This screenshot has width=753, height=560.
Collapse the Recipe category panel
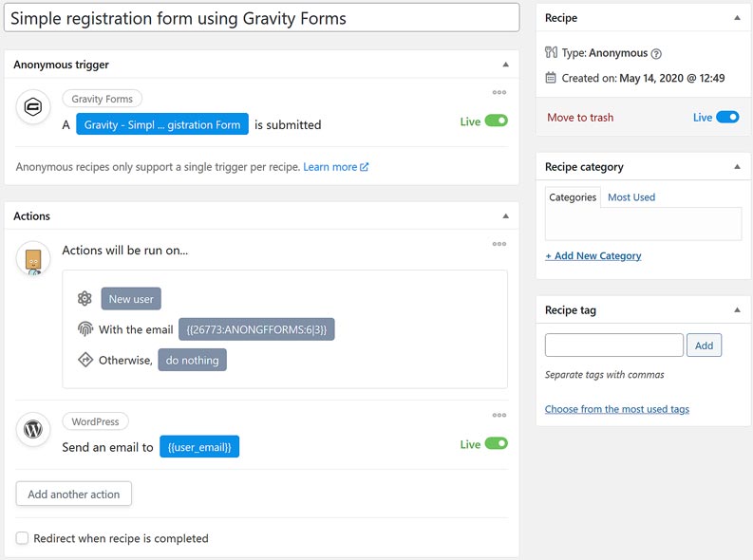coord(737,166)
